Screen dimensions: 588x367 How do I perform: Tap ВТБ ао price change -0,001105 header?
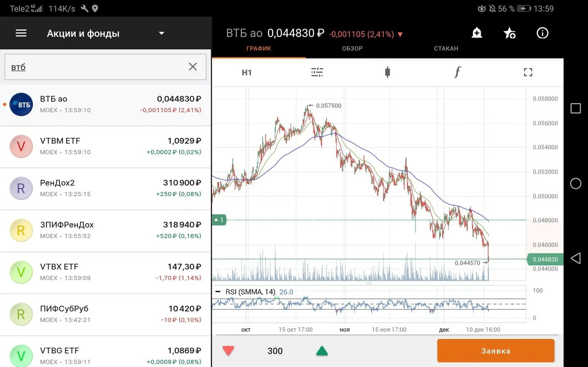tap(366, 34)
